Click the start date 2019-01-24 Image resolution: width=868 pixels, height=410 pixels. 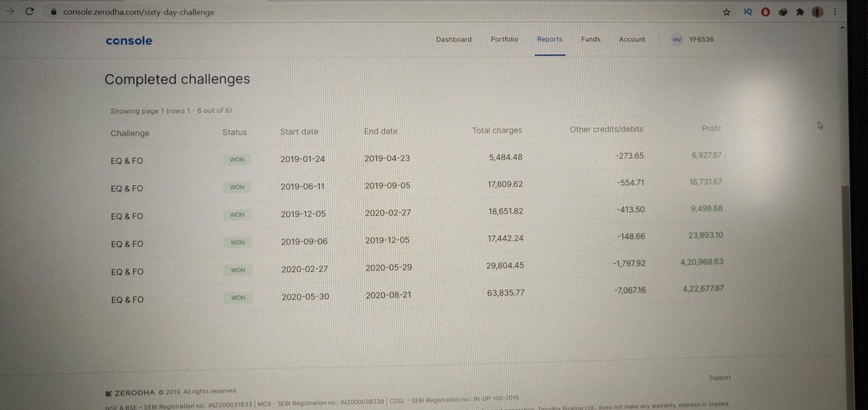point(302,160)
